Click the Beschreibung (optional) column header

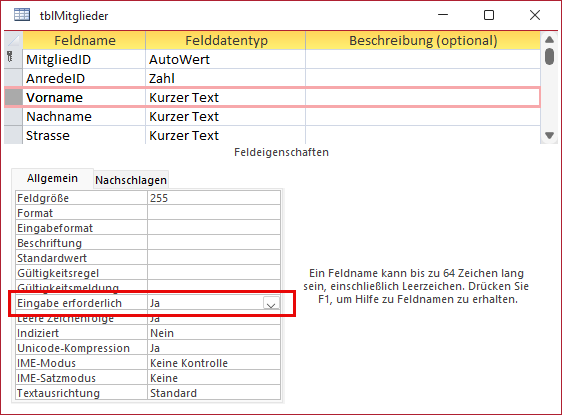click(x=423, y=40)
